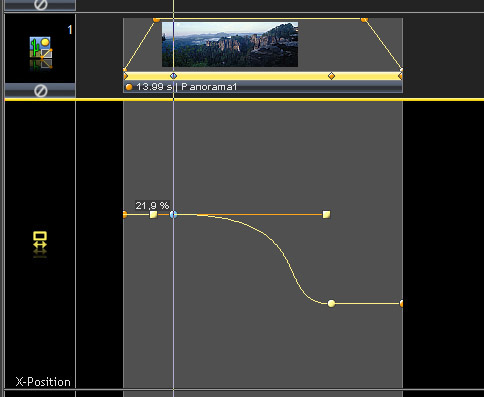Toggle the track 1 disable icon
This screenshot has width=484, height=397.
point(40,91)
